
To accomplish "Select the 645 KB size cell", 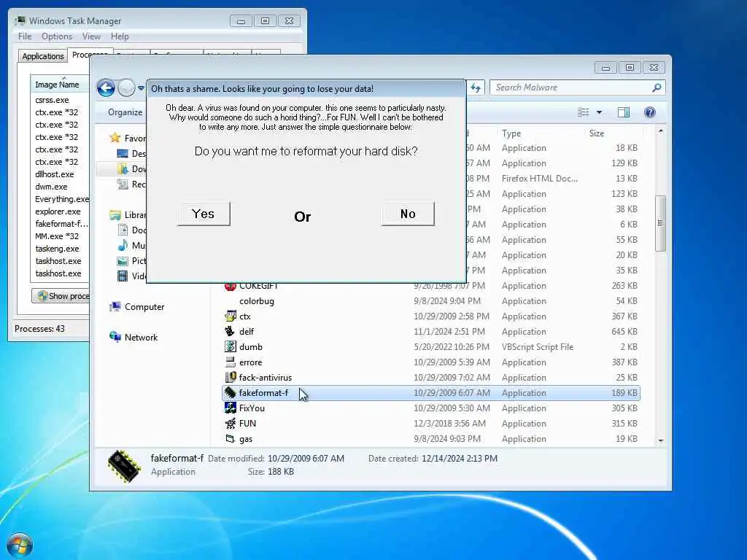I will (624, 332).
